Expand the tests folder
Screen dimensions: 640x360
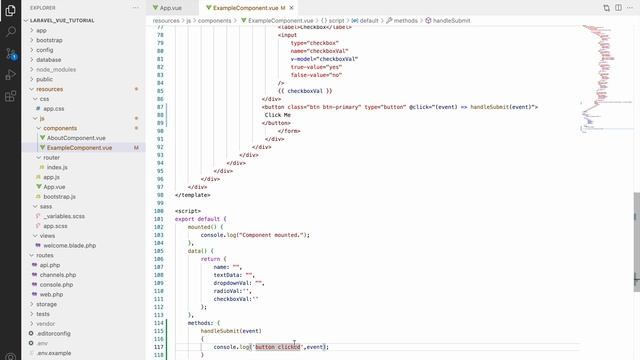[42, 314]
